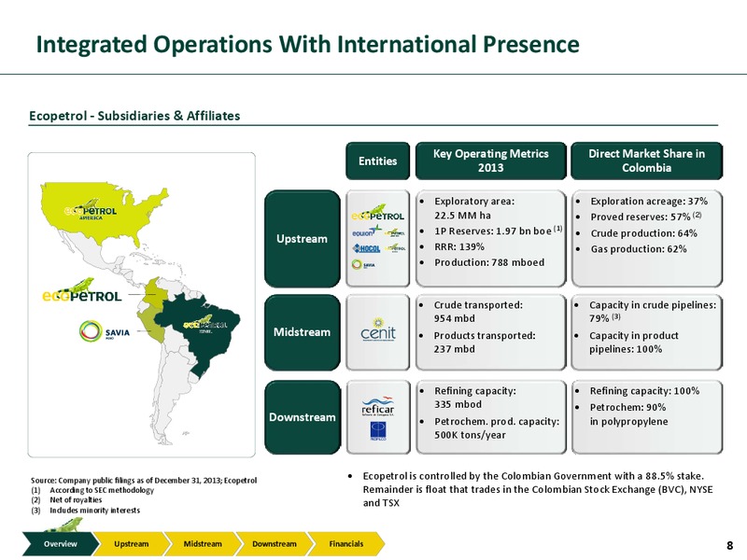Click the Midstream segment box
This screenshot has width=747, height=560.
point(302,332)
